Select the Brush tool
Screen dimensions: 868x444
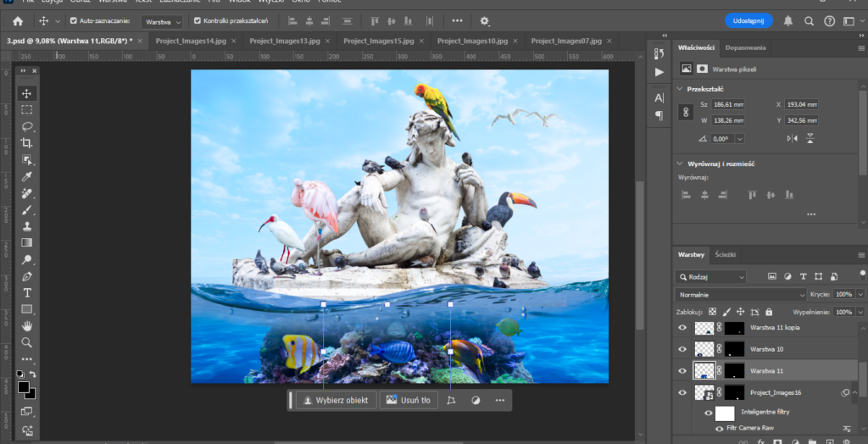click(x=26, y=210)
